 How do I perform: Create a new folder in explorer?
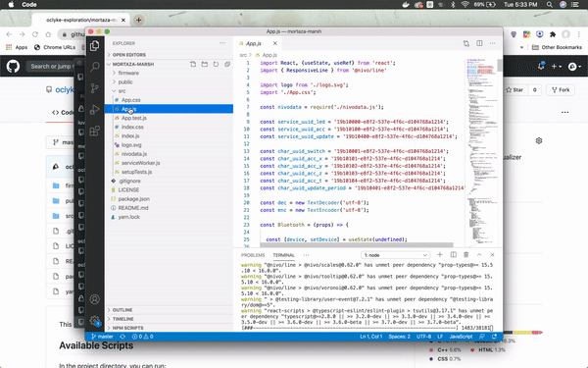pos(205,64)
